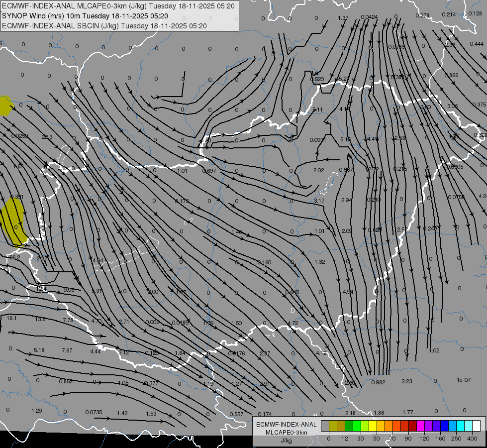The height and width of the screenshot is (448, 487).
Task: Click the legend tick label '120'
Action: coord(424,439)
